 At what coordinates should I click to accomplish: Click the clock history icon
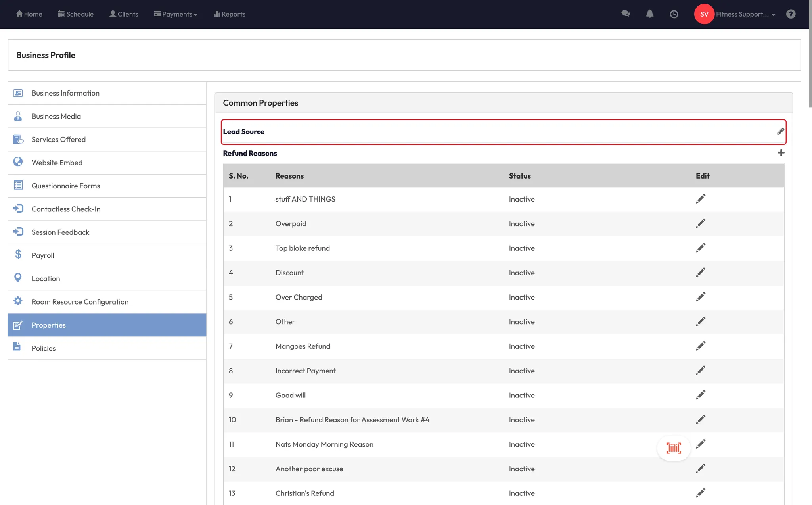point(674,14)
